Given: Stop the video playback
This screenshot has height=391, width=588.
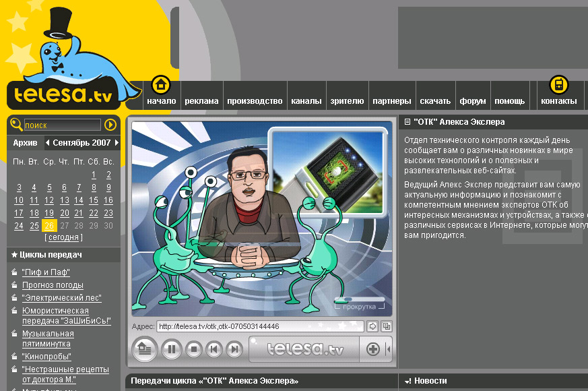Looking at the screenshot, I should tap(193, 349).
